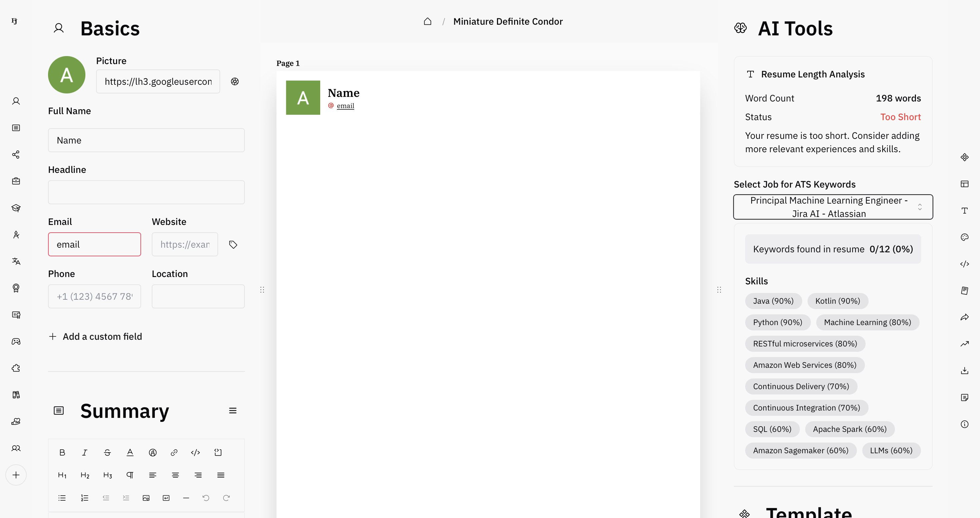Click the email link on resume preview
Image resolution: width=980 pixels, height=518 pixels.
click(x=346, y=106)
